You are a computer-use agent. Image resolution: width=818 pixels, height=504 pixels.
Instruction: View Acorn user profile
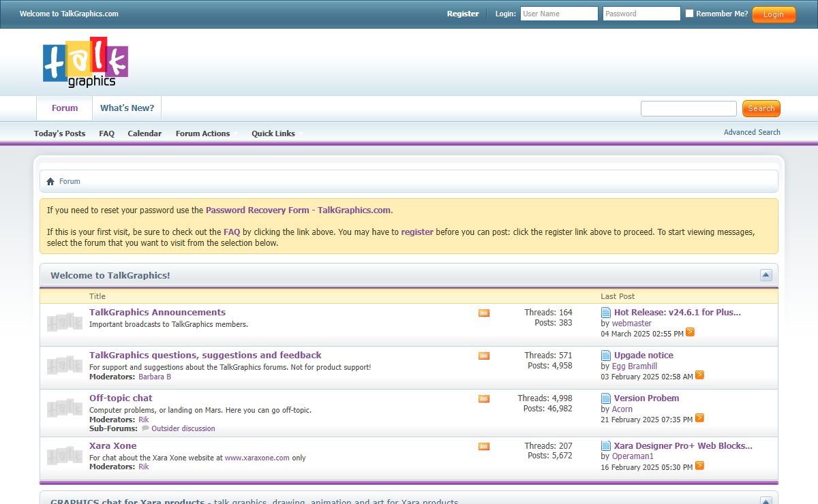pyautogui.click(x=622, y=409)
